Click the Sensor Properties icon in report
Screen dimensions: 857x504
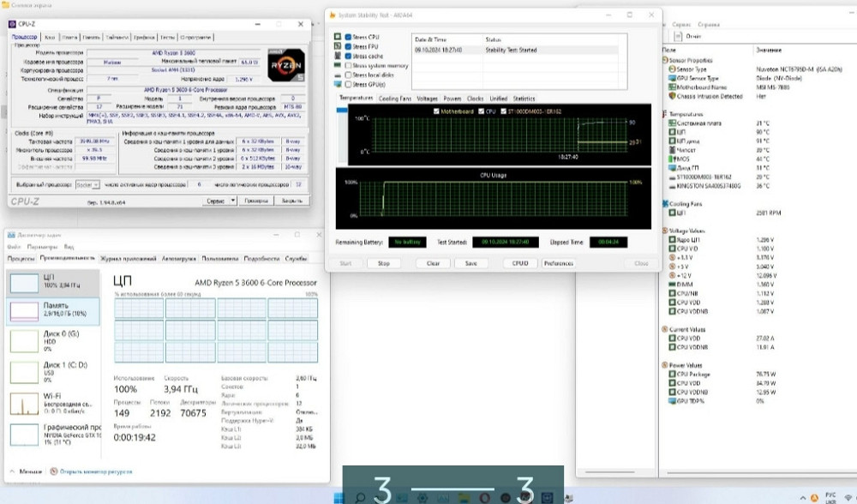click(x=667, y=61)
